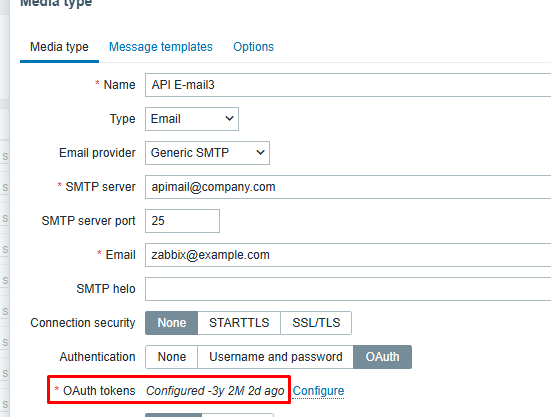The height and width of the screenshot is (417, 551).
Task: Set Authentication to None
Action: click(171, 357)
